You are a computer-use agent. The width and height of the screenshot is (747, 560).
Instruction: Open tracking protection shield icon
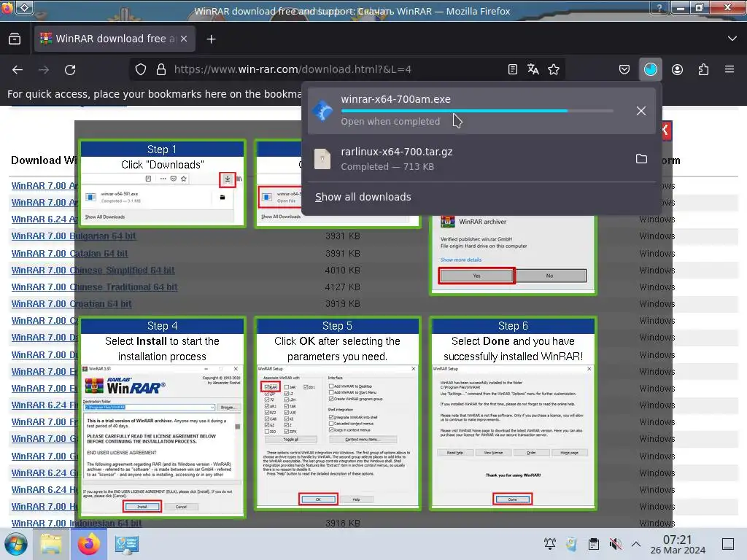pos(141,69)
